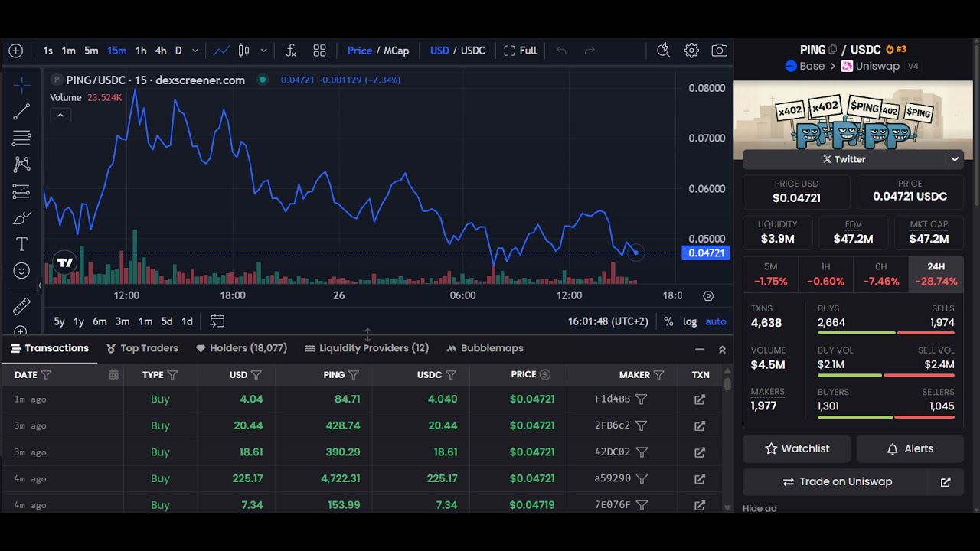The height and width of the screenshot is (551, 980).
Task: Select the Text annotation tool
Action: pyautogui.click(x=21, y=244)
